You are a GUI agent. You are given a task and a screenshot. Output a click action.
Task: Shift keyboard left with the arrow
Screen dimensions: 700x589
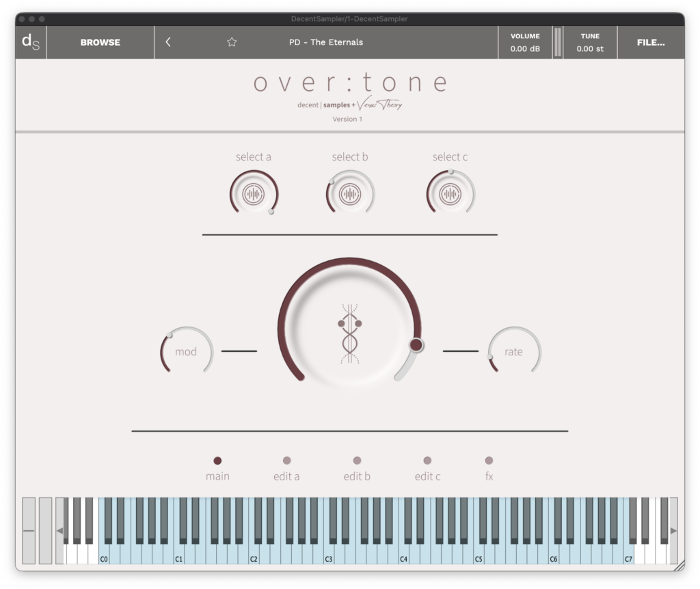click(59, 530)
